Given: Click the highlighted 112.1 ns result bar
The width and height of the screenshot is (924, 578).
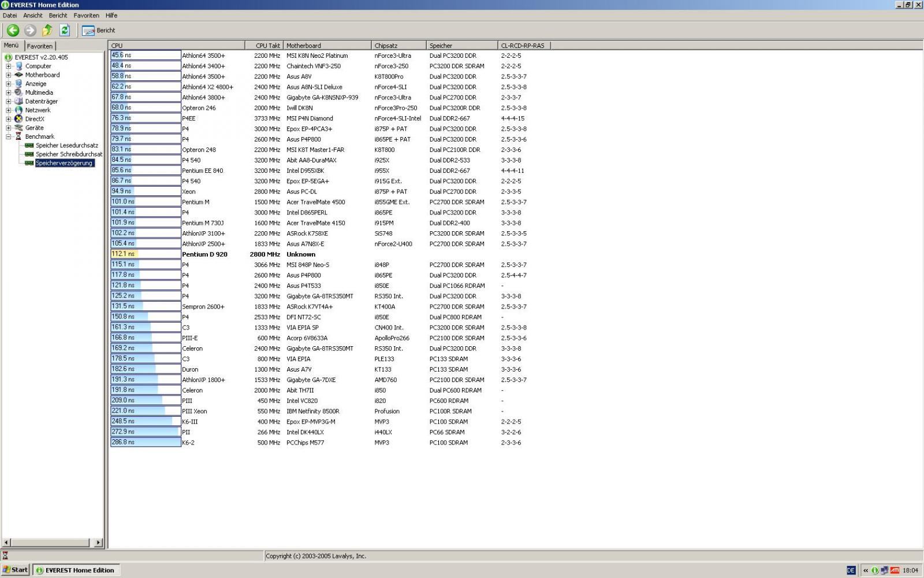Looking at the screenshot, I should coord(146,254).
